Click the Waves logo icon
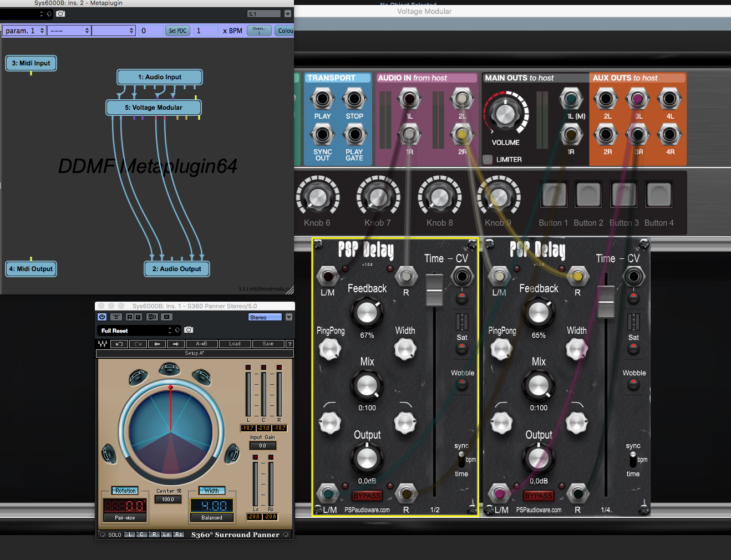 (x=103, y=344)
